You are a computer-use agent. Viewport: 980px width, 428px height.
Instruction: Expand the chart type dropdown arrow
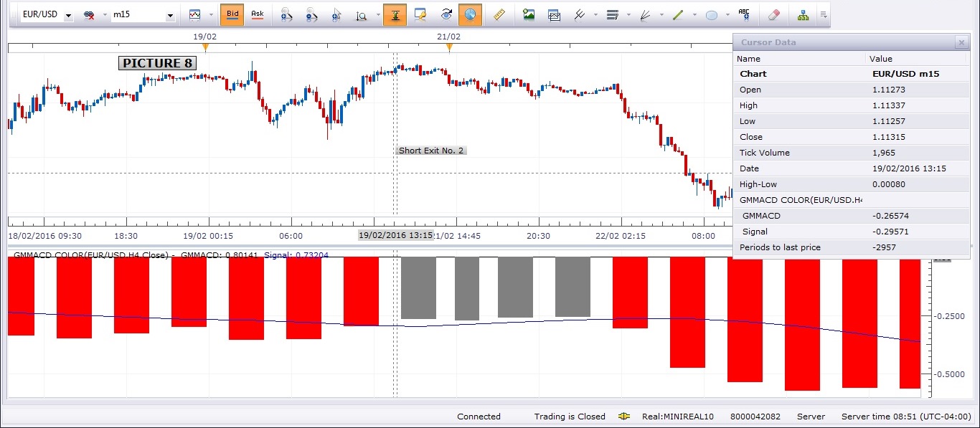[211, 15]
